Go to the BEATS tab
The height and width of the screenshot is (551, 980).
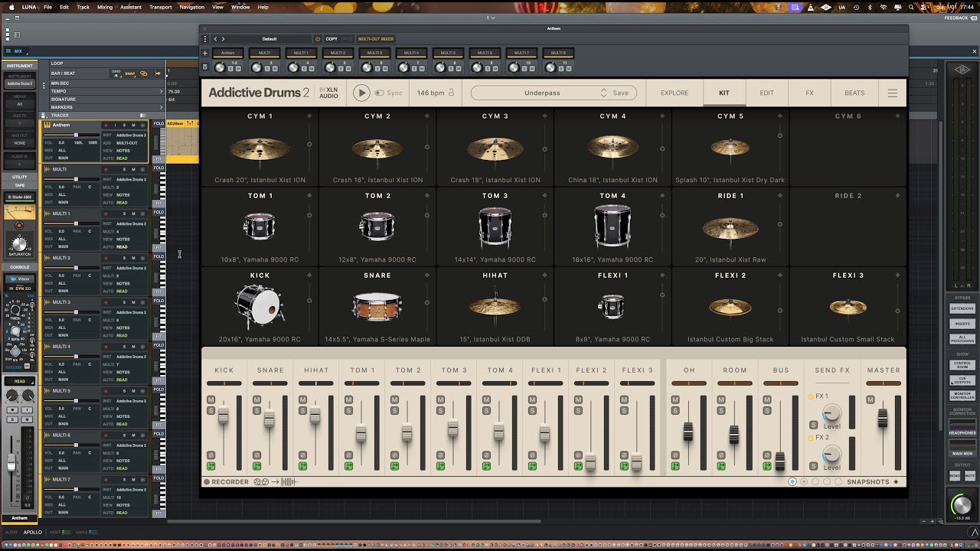854,93
